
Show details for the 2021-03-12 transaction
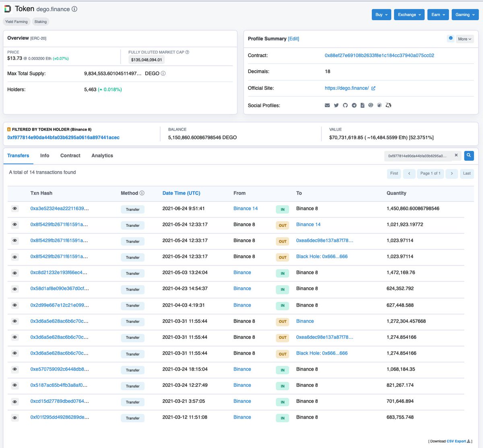click(x=14, y=418)
